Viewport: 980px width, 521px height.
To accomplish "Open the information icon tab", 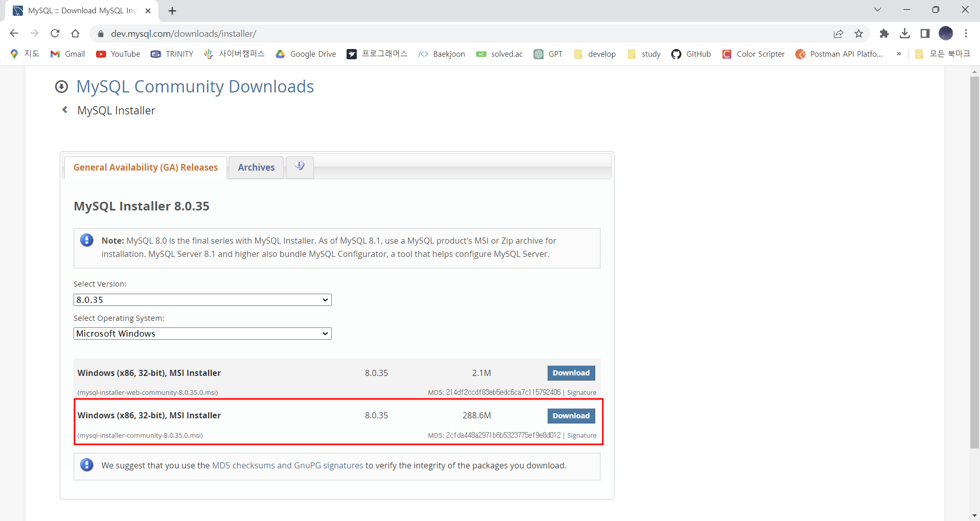I will [x=300, y=167].
